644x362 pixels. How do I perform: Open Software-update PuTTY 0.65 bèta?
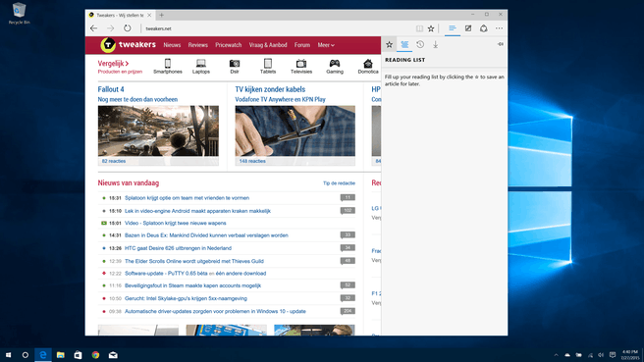(x=166, y=274)
